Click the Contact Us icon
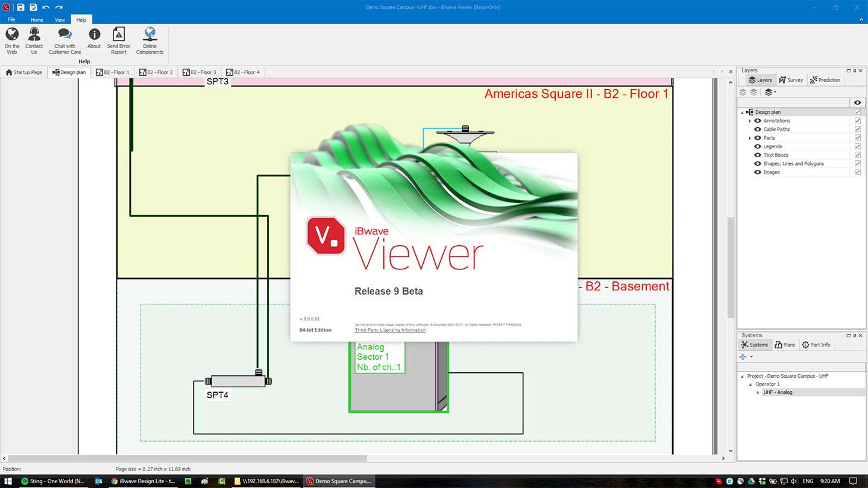Image resolution: width=868 pixels, height=488 pixels. coord(34,34)
